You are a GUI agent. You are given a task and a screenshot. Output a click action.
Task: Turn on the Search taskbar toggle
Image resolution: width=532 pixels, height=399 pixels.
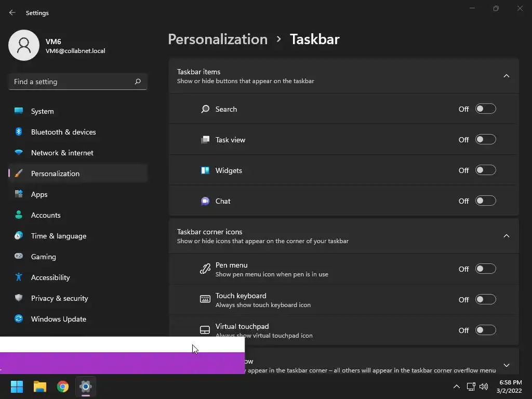tap(485, 109)
